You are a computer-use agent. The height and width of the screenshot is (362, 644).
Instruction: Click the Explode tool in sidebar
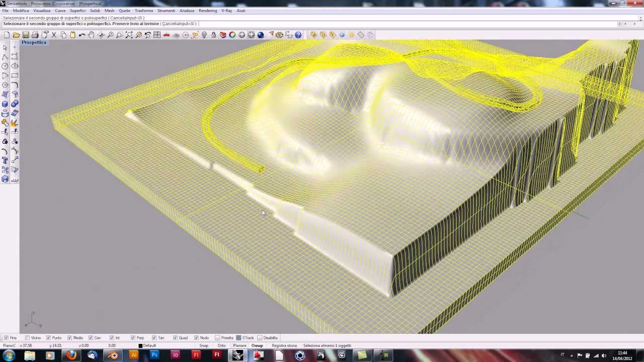15,123
